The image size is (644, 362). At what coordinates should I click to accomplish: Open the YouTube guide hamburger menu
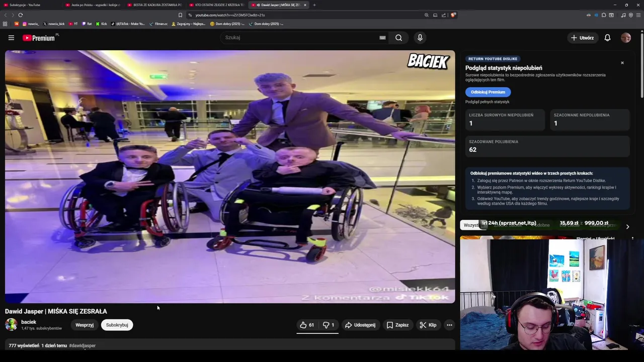(11, 38)
